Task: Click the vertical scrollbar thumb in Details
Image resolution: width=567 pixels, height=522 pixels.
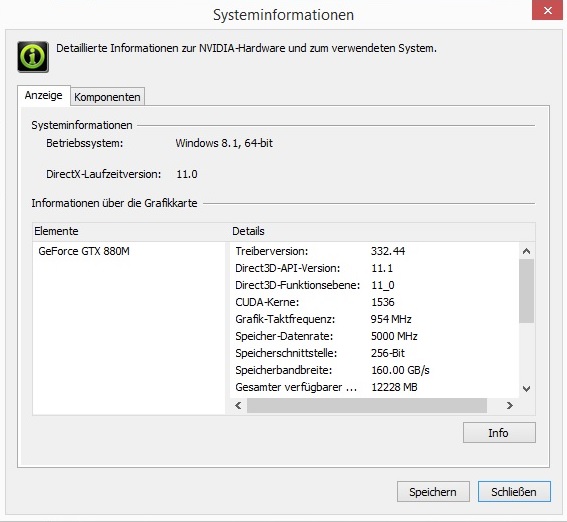Action: click(x=526, y=291)
